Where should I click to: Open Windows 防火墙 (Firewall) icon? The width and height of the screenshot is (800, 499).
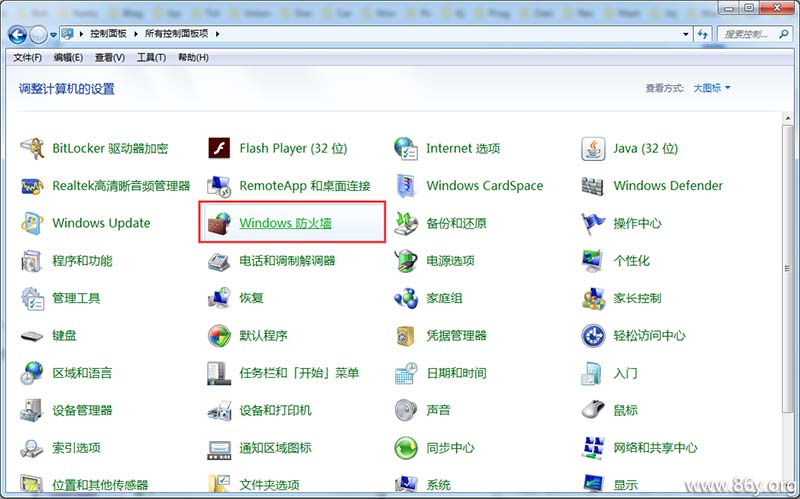click(x=220, y=223)
